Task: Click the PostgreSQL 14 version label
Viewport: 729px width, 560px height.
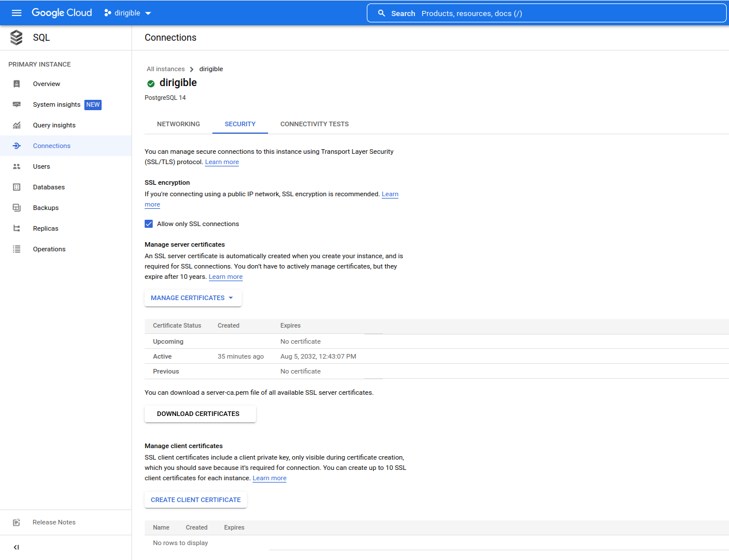Action: tap(165, 98)
